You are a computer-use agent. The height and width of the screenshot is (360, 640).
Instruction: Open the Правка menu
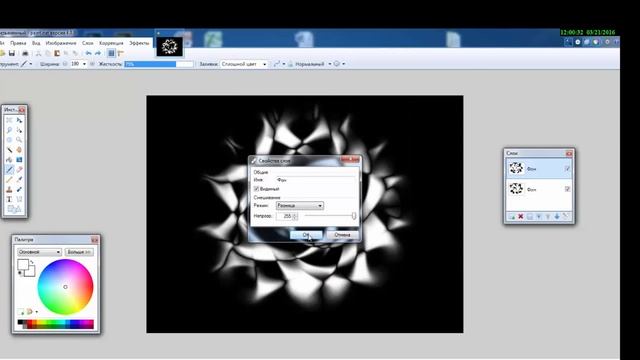click(x=18, y=43)
